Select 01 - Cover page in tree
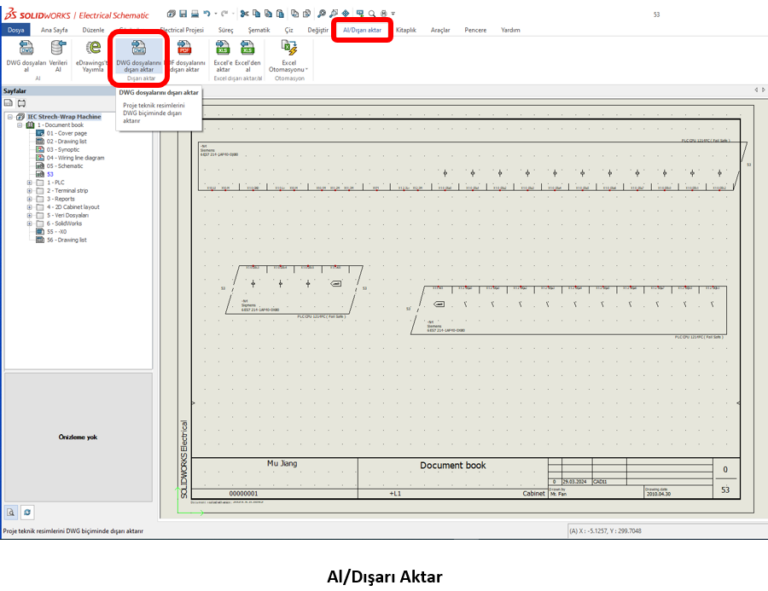 (66, 133)
